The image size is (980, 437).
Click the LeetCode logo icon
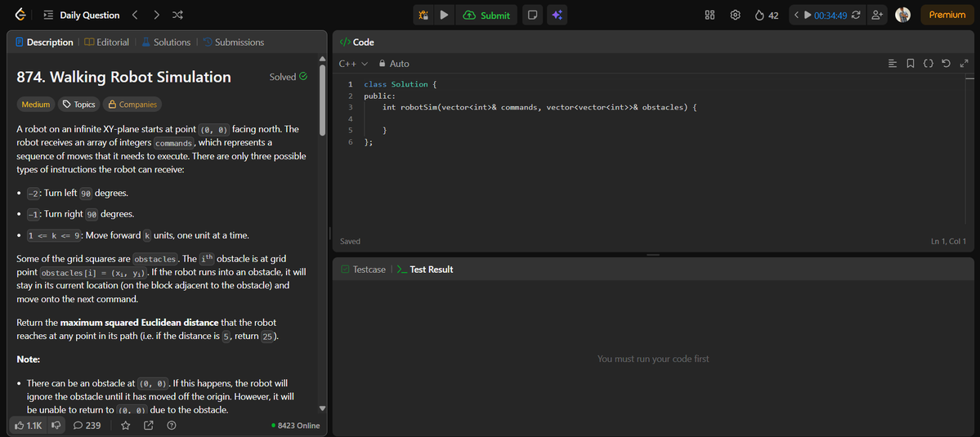[20, 15]
